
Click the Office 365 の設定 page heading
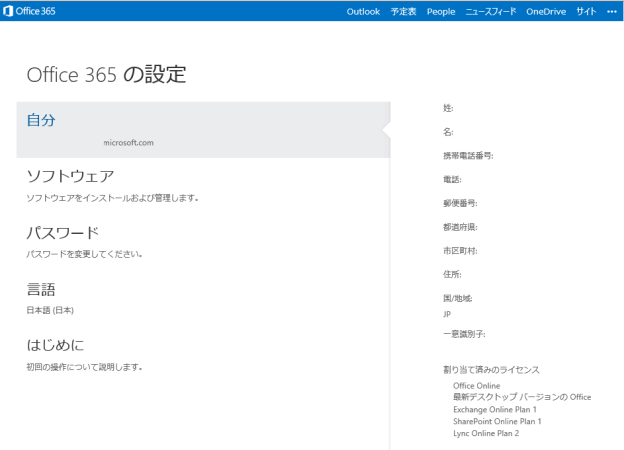[106, 74]
